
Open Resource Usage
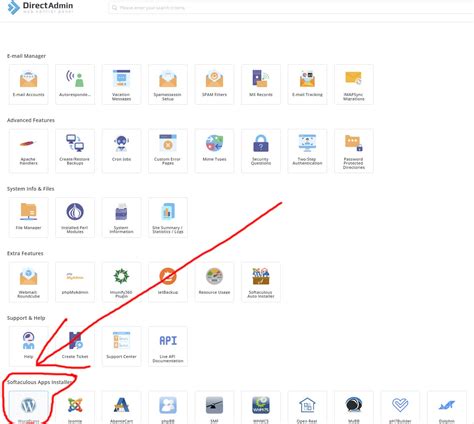[x=214, y=282]
